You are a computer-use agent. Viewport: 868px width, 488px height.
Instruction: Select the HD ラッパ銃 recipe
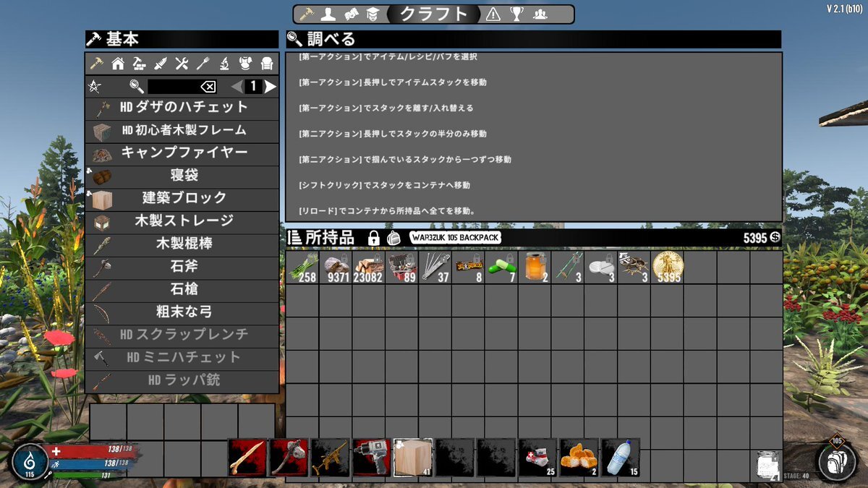click(x=182, y=380)
